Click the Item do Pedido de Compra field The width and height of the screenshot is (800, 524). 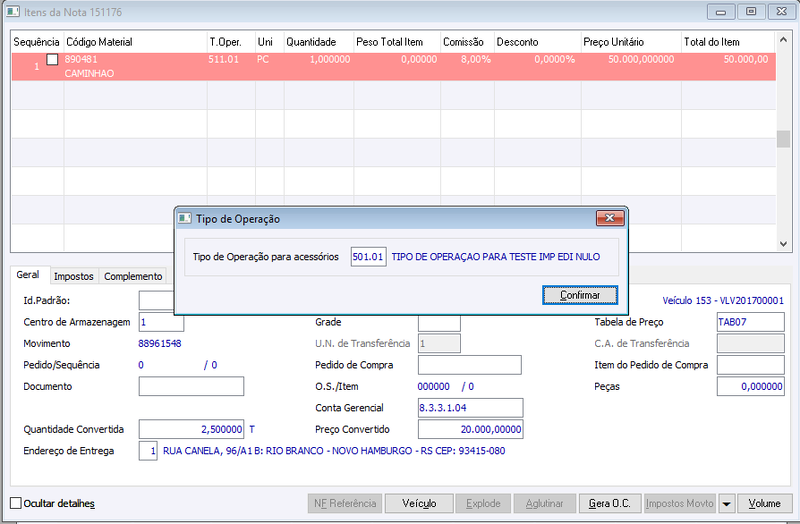coord(751,365)
